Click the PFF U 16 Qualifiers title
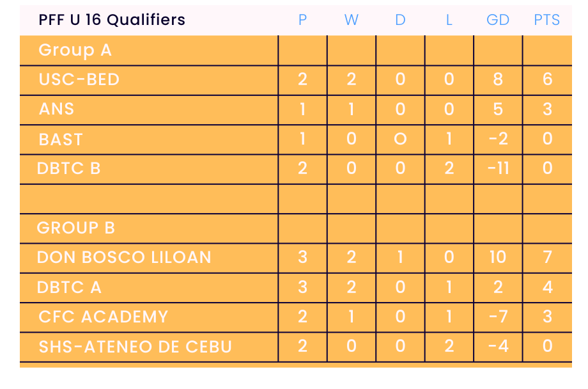Screen dimensions: 588x389 click(112, 20)
